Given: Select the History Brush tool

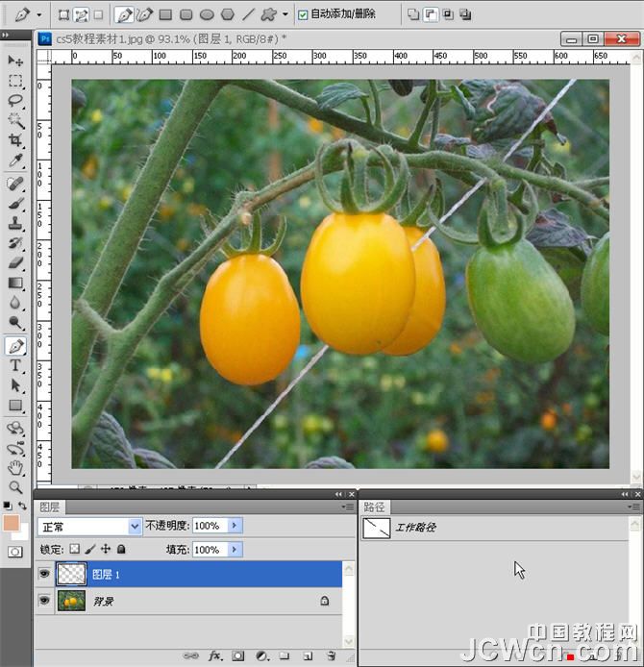Looking at the screenshot, I should tap(15, 243).
